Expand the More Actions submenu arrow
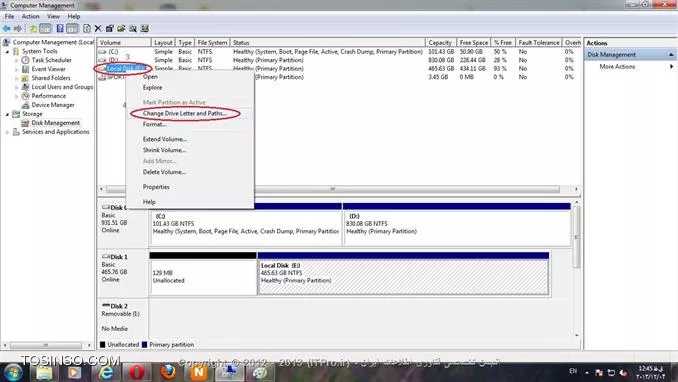The width and height of the screenshot is (678, 382). point(672,67)
